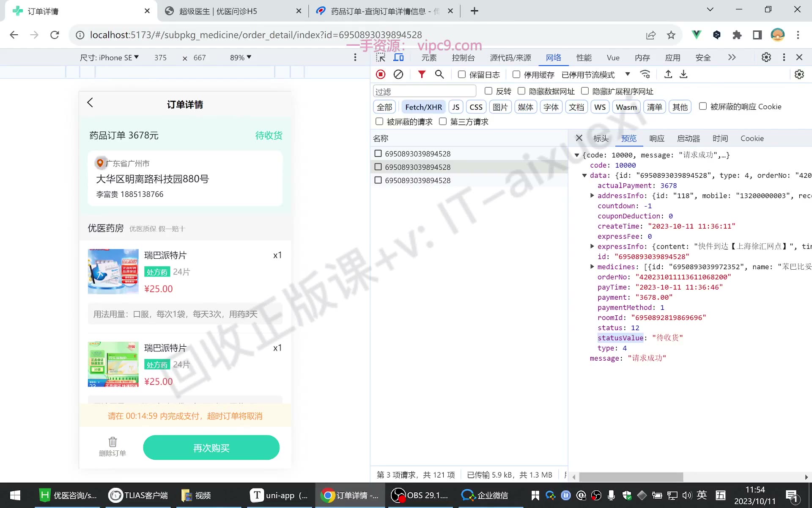Bookmark this page with star icon
This screenshot has width=812, height=508.
[x=671, y=35]
